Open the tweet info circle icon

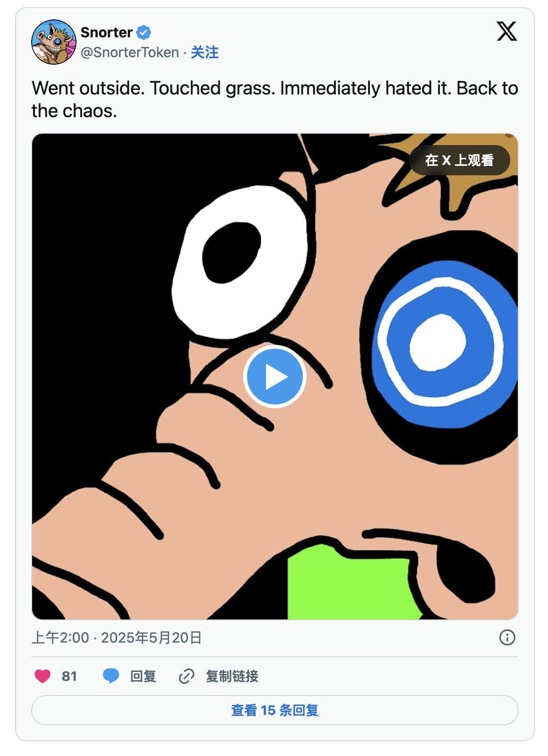[507, 637]
